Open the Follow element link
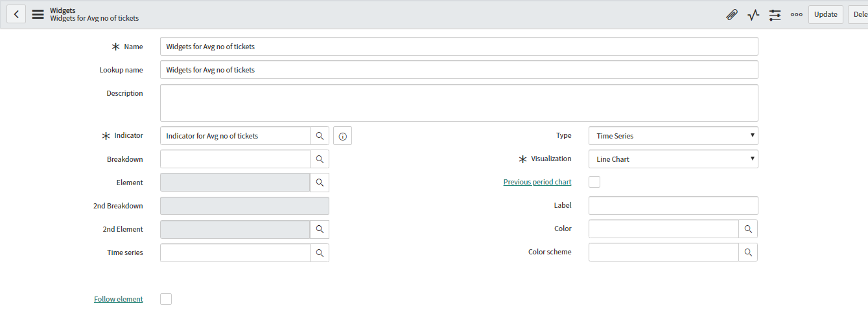This screenshot has height=312, width=868. pos(119,299)
